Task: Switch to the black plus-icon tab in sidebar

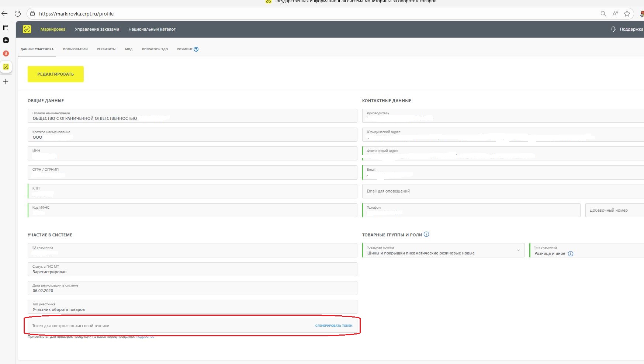Action: [6, 40]
